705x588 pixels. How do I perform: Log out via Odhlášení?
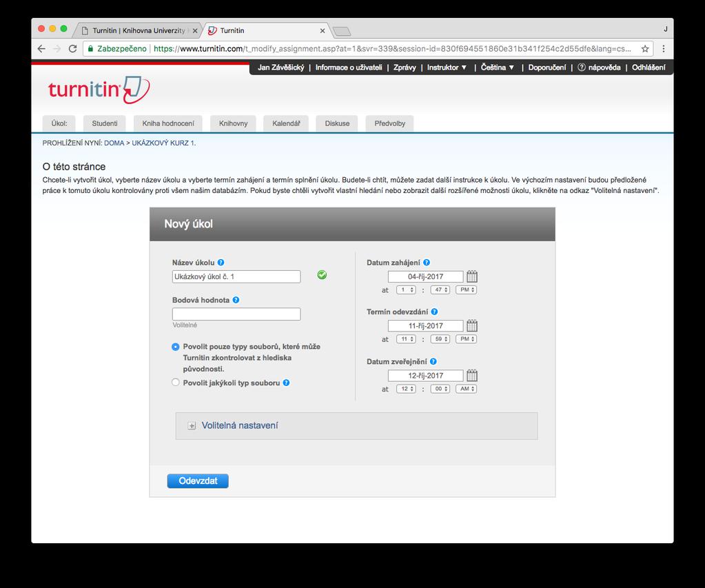(648, 68)
